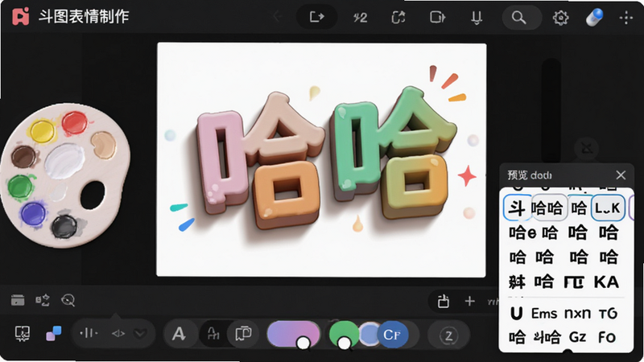Click the rotate-share square icon in top bar
The width and height of the screenshot is (644, 362).
pos(398,17)
